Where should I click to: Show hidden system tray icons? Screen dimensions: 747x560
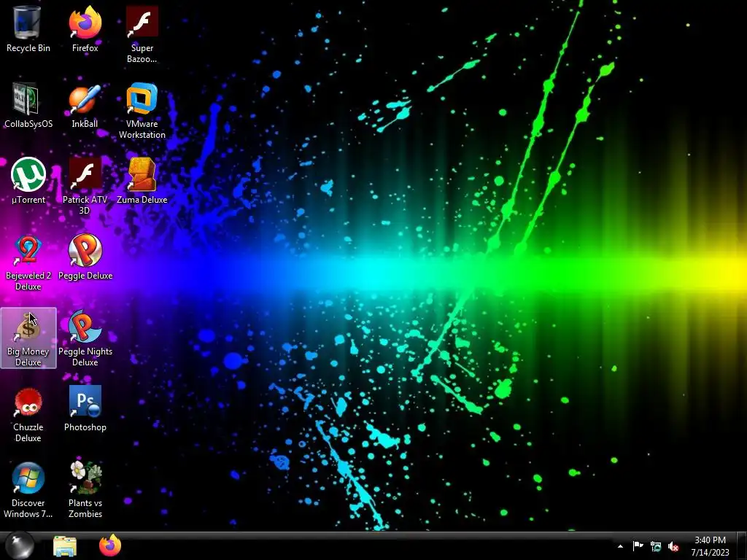(620, 546)
